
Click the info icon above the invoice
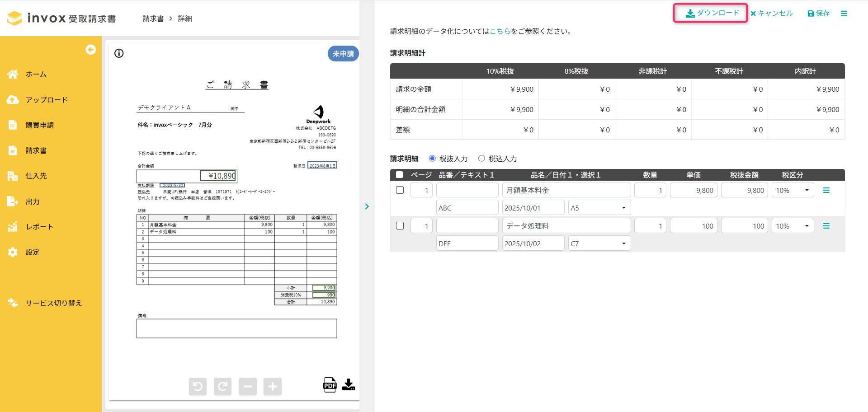[x=119, y=53]
